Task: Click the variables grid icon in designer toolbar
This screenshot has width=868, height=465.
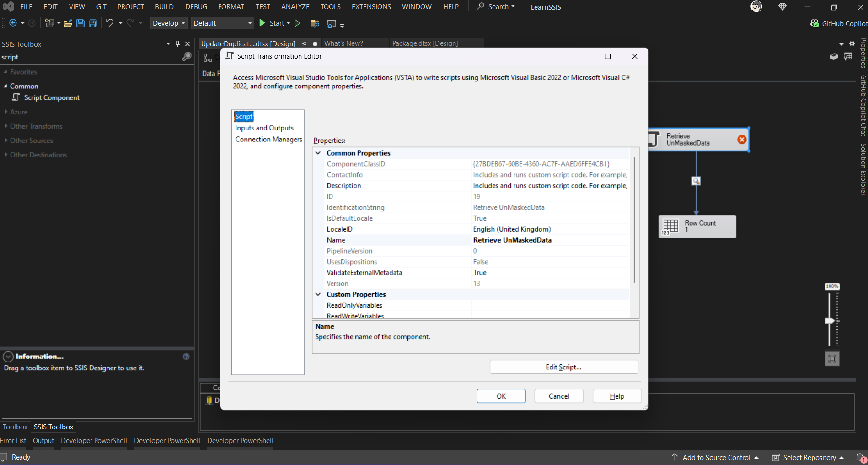Action: tap(848, 57)
